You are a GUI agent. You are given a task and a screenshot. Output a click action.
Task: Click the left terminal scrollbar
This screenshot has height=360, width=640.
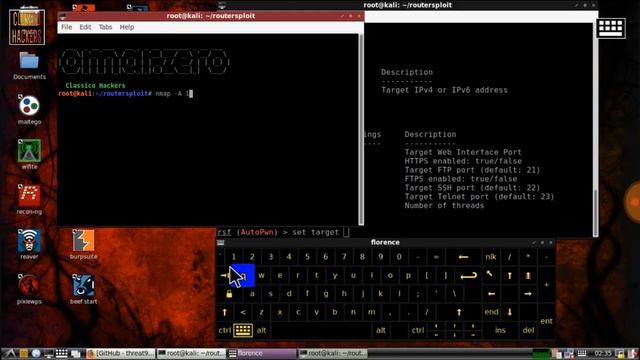pos(360,129)
